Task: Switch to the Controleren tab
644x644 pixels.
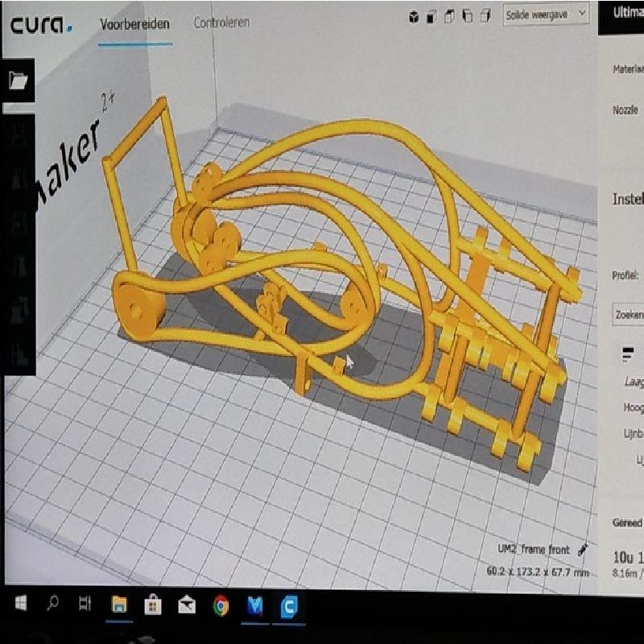Action: 221,23
